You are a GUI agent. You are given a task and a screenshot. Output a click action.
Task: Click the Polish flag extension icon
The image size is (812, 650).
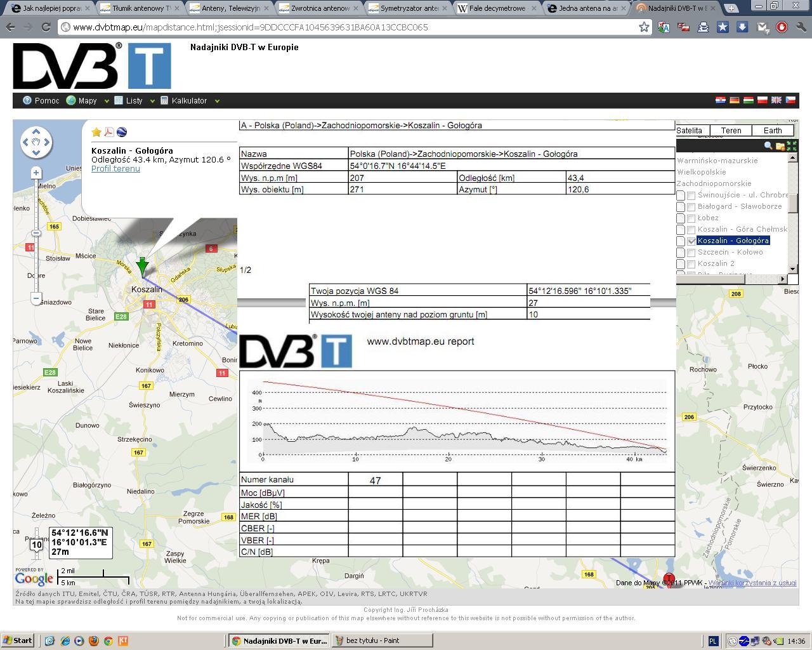pos(684,27)
